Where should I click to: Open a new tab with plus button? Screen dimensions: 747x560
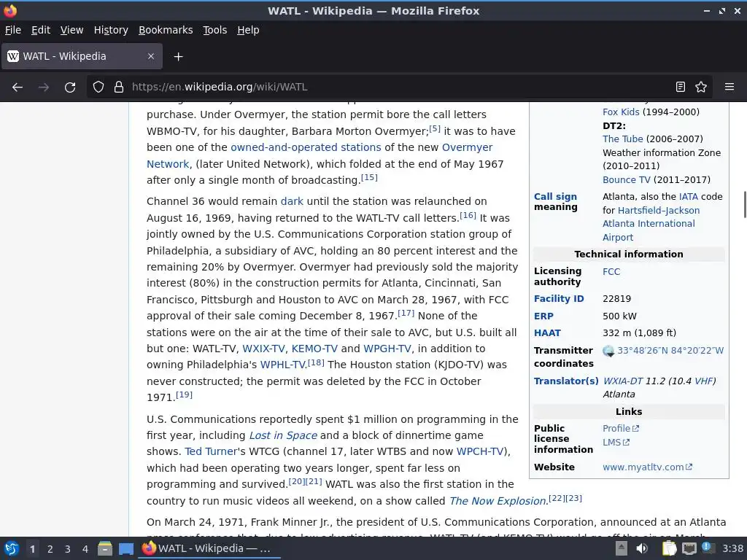[x=178, y=57]
